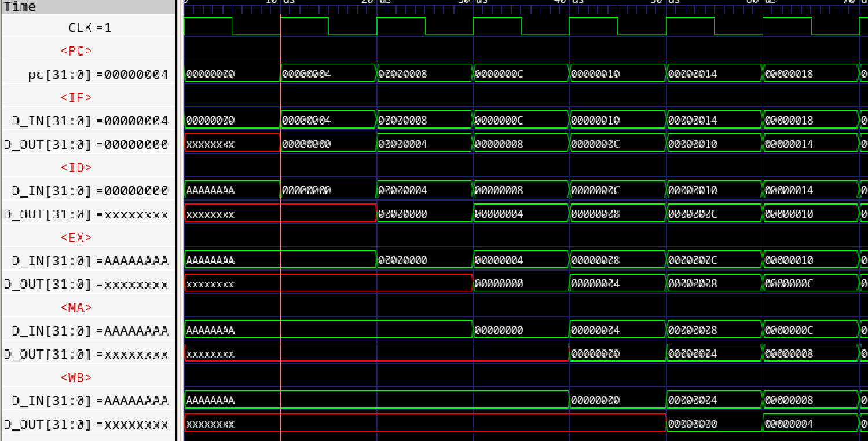Viewport: 868px width, 441px height.
Task: Click the <MA> group comment label
Action: [76, 307]
